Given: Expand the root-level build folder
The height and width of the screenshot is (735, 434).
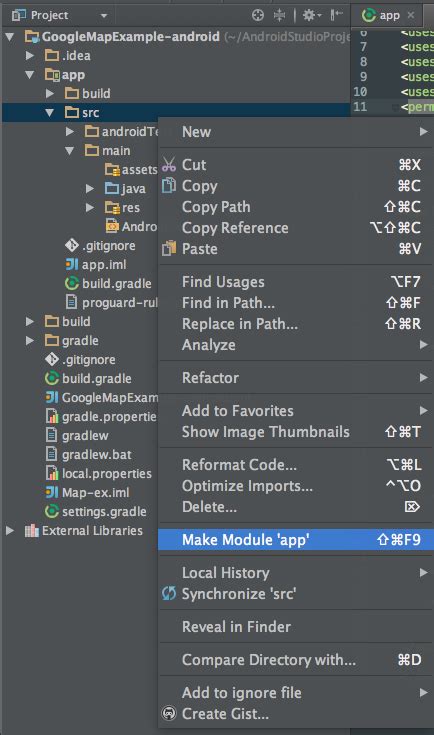Looking at the screenshot, I should (x=30, y=322).
